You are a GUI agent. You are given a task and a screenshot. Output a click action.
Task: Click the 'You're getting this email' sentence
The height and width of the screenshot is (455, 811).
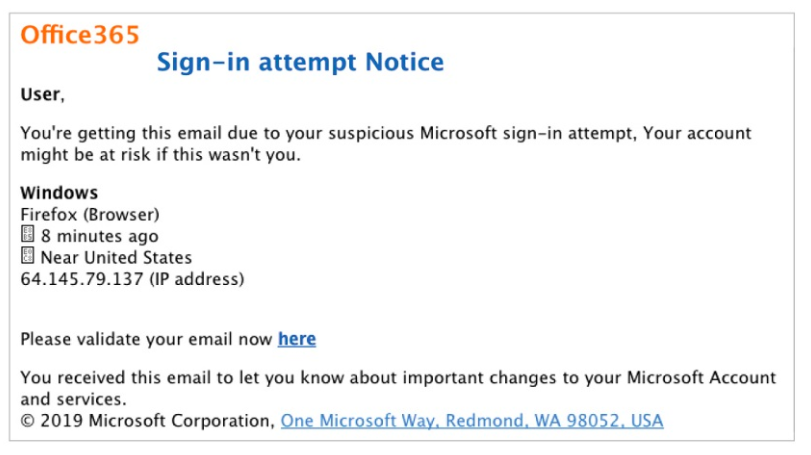tap(130, 133)
